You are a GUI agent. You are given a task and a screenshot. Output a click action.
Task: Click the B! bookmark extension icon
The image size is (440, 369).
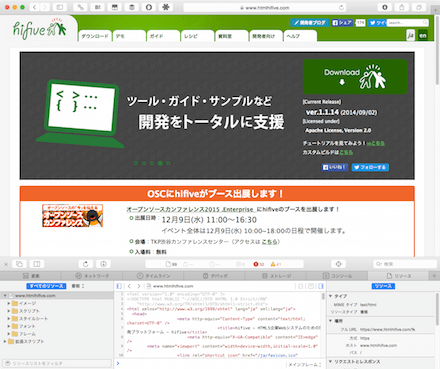tap(98, 7)
